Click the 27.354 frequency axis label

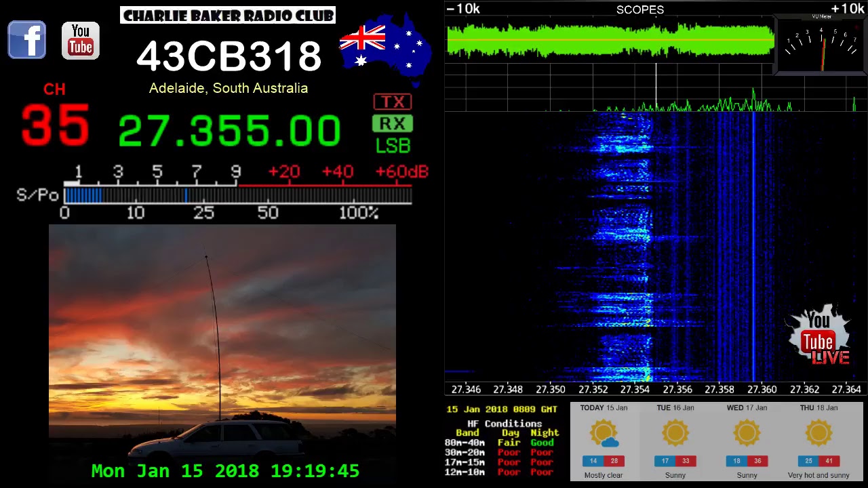635,390
